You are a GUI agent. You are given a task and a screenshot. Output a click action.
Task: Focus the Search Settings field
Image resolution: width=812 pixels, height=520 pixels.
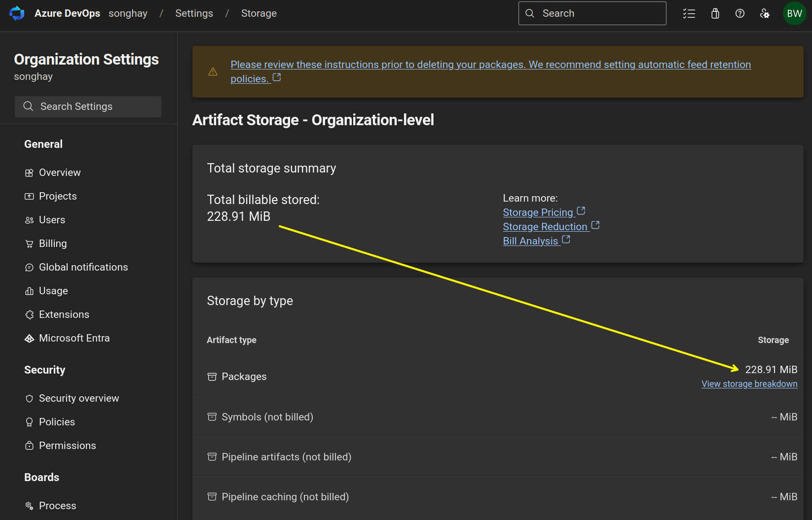point(88,106)
